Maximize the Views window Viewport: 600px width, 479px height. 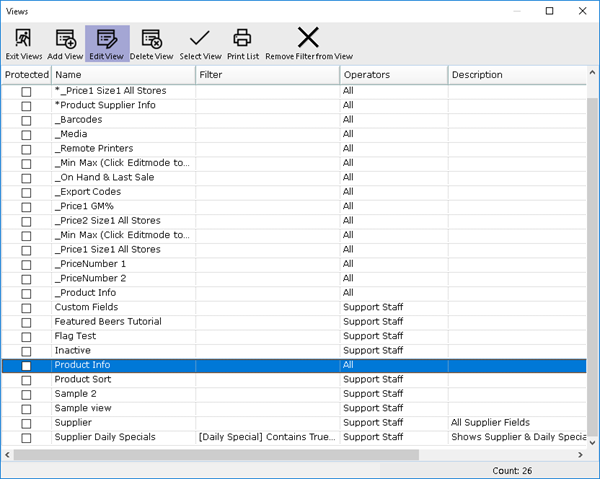pos(549,11)
